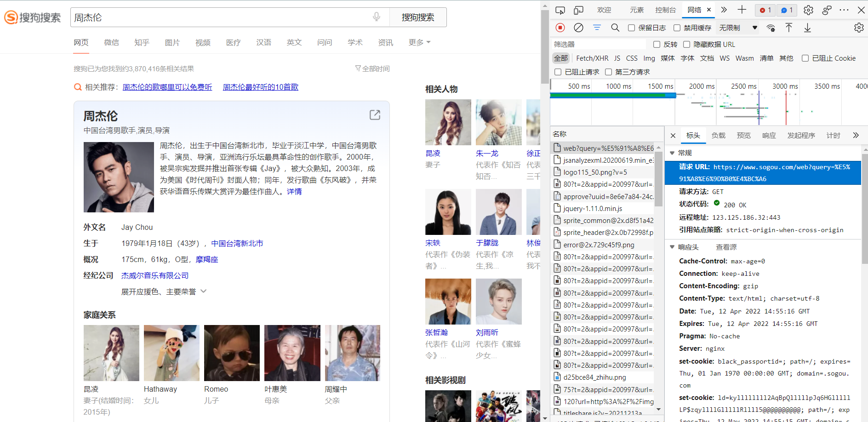Click the 搜狗搜索 search button
This screenshot has width=868, height=422.
418,17
